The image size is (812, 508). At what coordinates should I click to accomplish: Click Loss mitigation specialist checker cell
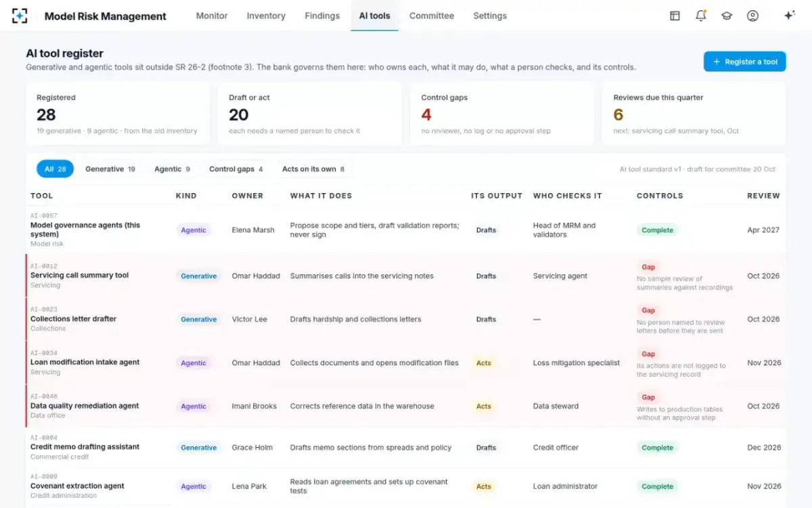pyautogui.click(x=577, y=363)
